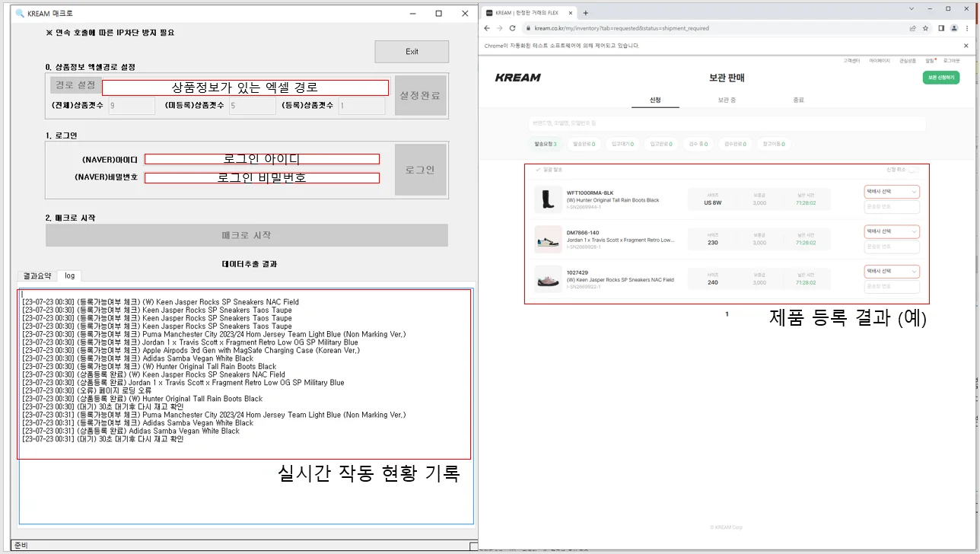The height and width of the screenshot is (554, 980).
Task: Bookmark the page with the star icon
Action: 926,28
